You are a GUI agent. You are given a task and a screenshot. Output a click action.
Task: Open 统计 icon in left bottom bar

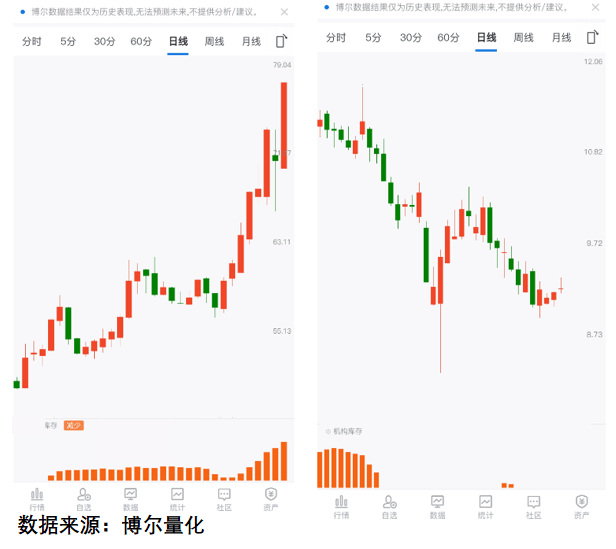(177, 497)
